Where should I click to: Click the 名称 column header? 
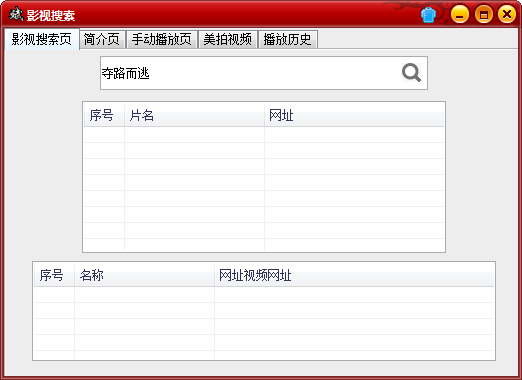tap(144, 275)
